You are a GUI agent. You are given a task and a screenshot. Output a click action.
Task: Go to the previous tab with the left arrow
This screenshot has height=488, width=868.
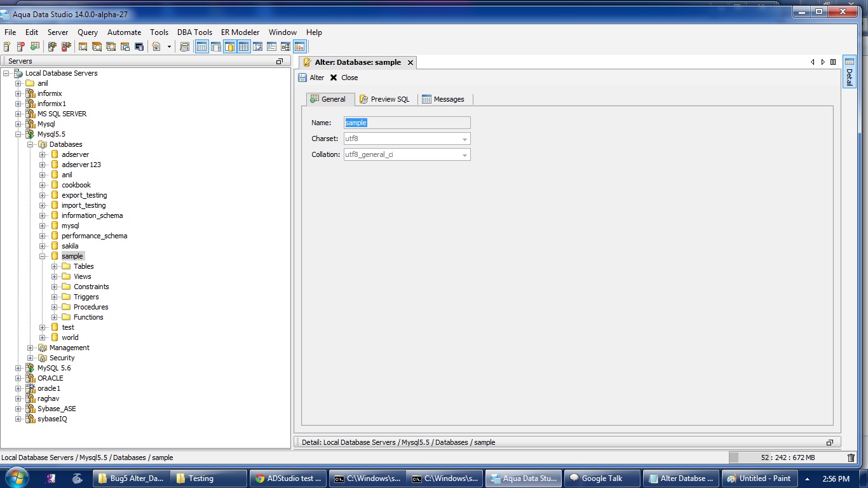(x=813, y=62)
